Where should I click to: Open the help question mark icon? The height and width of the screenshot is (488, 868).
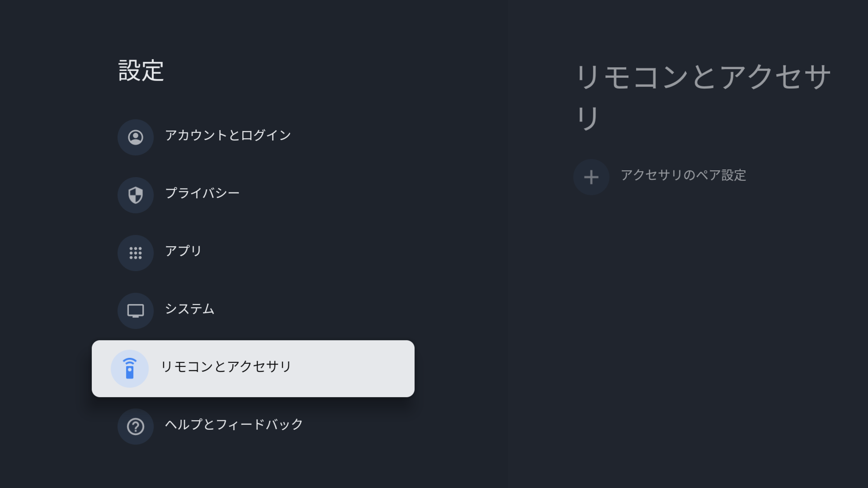(135, 427)
